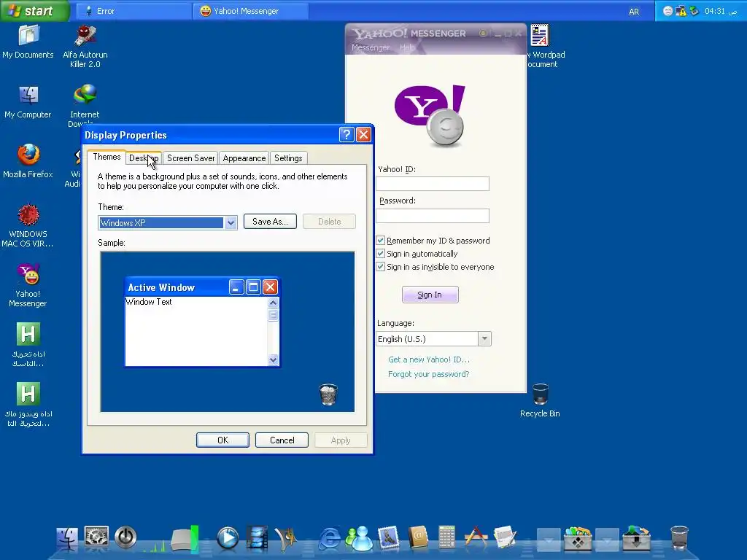This screenshot has height=560, width=747.
Task: Click the Start button
Action: point(35,11)
